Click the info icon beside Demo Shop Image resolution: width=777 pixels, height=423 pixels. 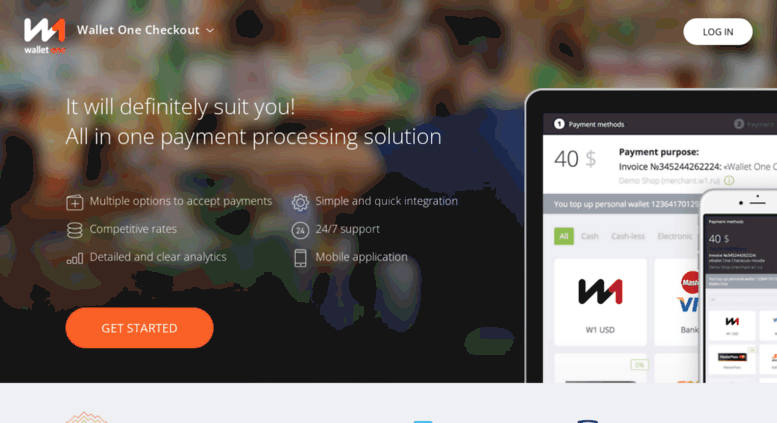coord(729,180)
